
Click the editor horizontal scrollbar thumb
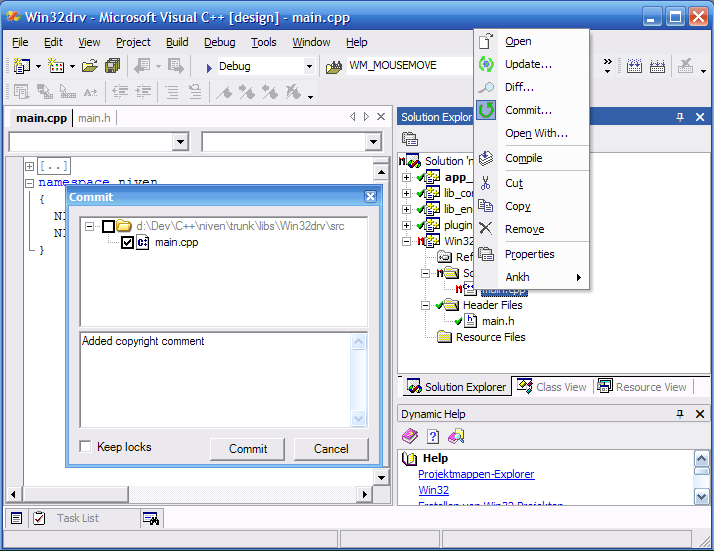75,494
